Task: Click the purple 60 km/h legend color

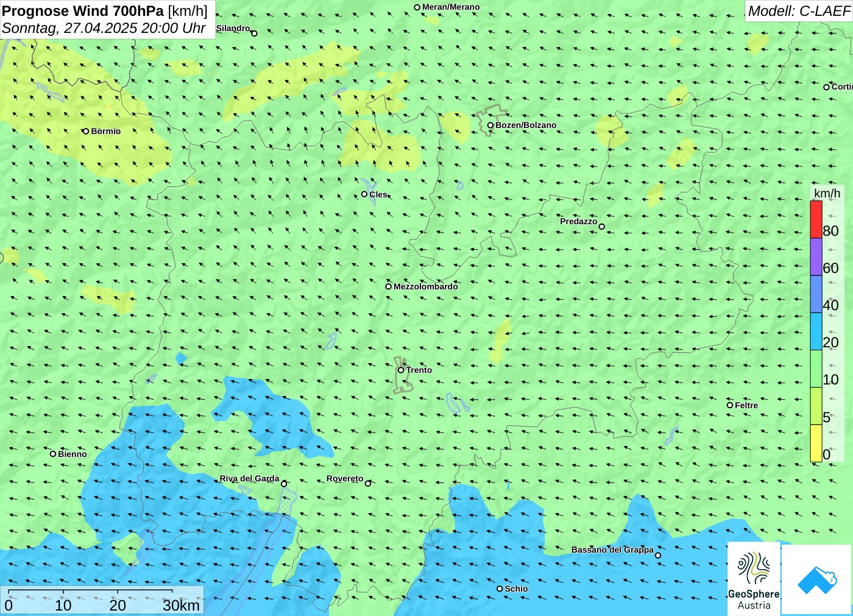Action: click(816, 257)
